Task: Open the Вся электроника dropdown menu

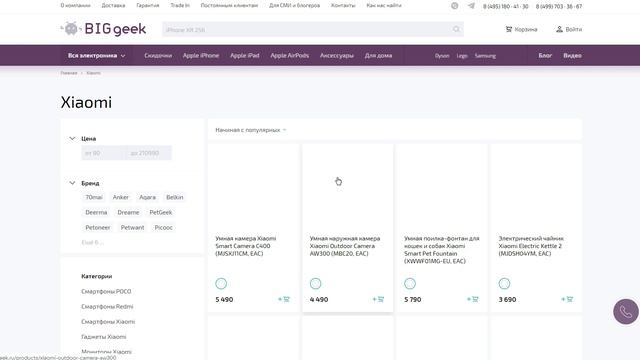Action: pyautogui.click(x=96, y=56)
